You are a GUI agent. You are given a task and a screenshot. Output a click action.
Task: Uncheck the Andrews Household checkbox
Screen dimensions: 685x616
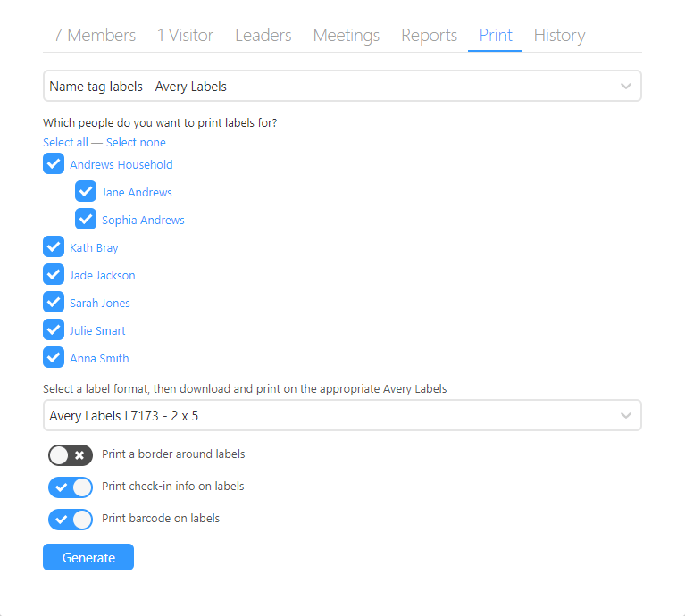pyautogui.click(x=54, y=164)
